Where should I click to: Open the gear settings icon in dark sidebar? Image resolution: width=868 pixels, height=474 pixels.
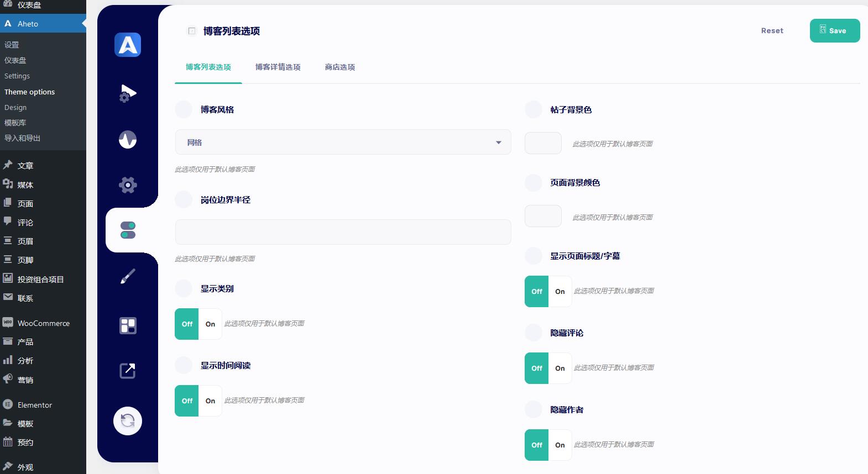point(128,185)
